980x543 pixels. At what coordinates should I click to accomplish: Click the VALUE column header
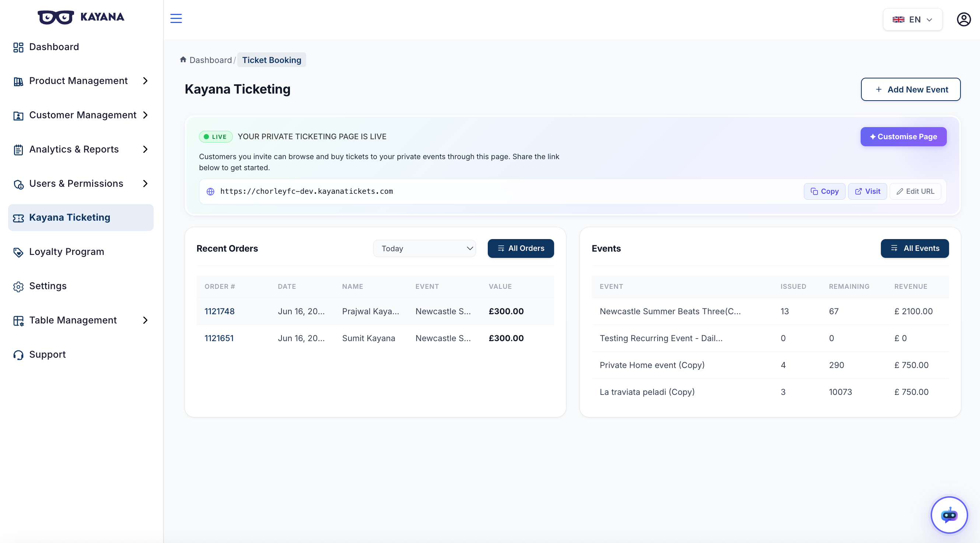tap(500, 287)
